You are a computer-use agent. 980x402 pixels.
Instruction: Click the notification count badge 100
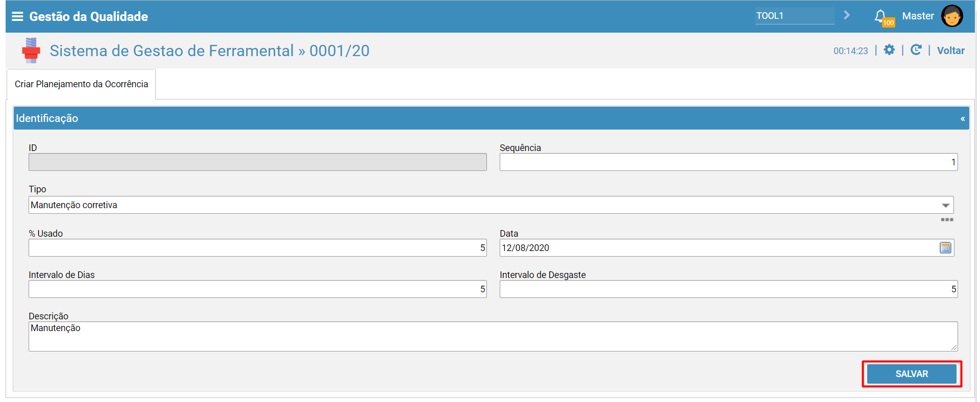888,22
